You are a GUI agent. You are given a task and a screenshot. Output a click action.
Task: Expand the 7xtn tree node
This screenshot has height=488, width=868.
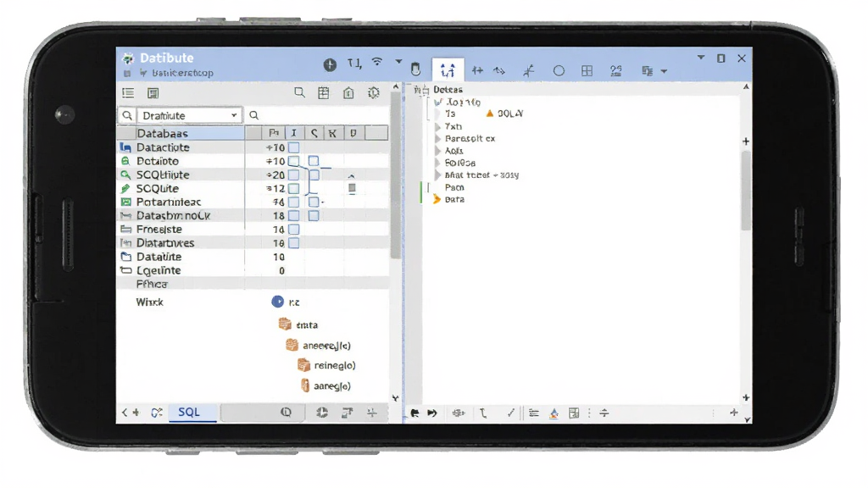click(438, 127)
